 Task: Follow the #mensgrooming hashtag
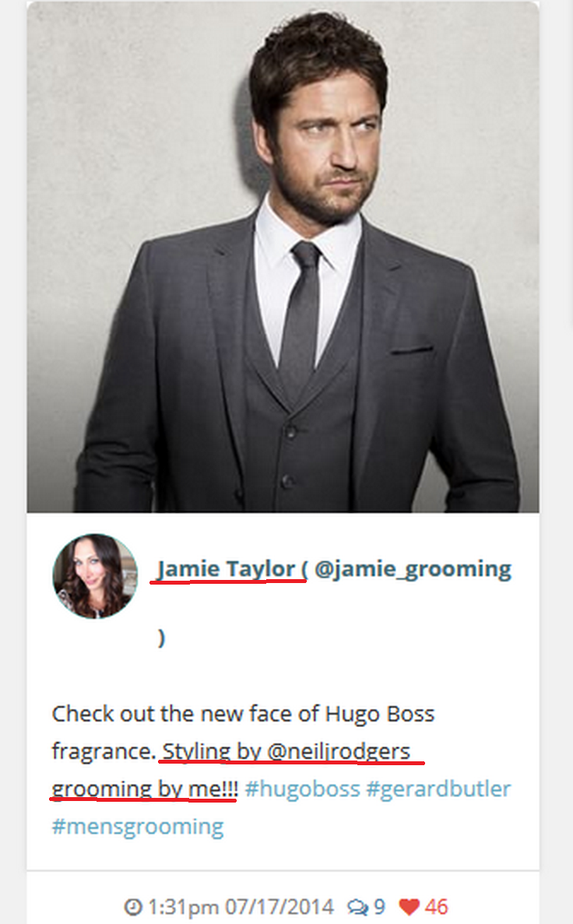(x=138, y=826)
